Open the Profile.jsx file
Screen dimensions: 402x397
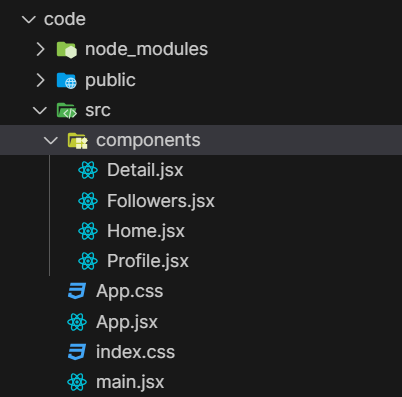pos(148,261)
